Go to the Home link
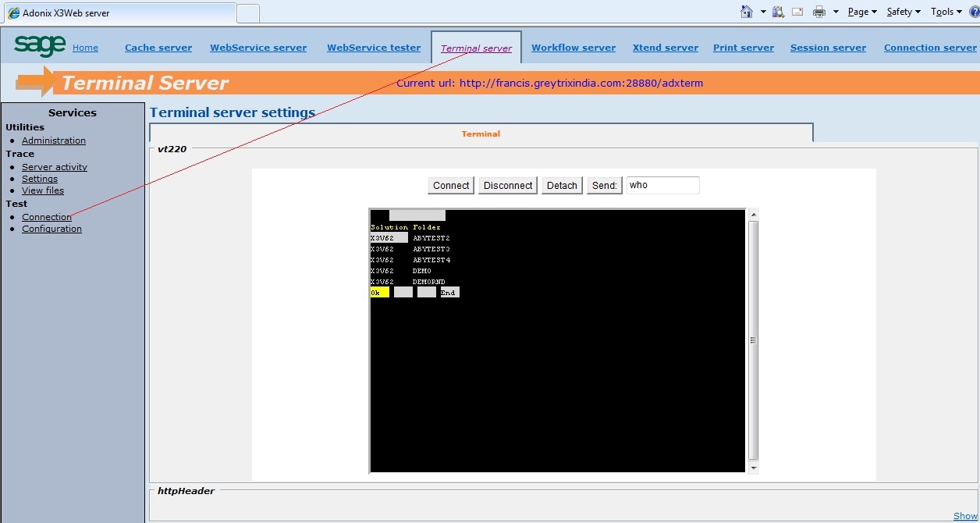Image resolution: width=980 pixels, height=523 pixels. click(85, 48)
